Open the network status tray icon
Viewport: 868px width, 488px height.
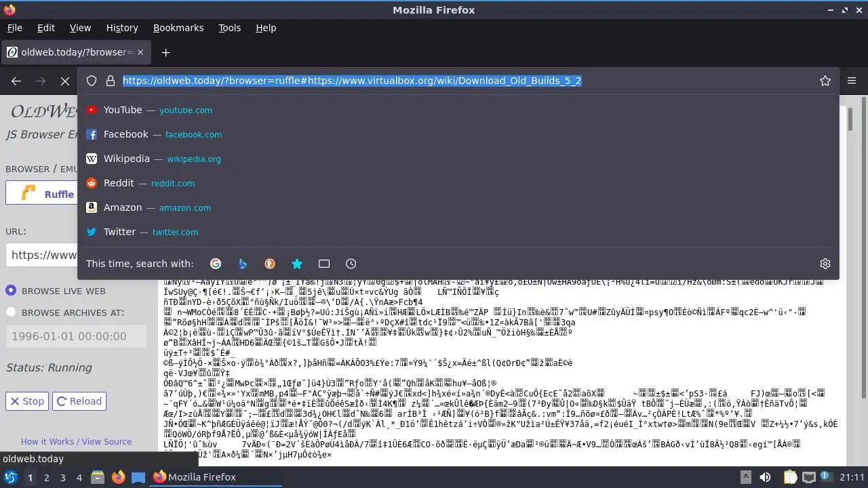[x=808, y=477]
